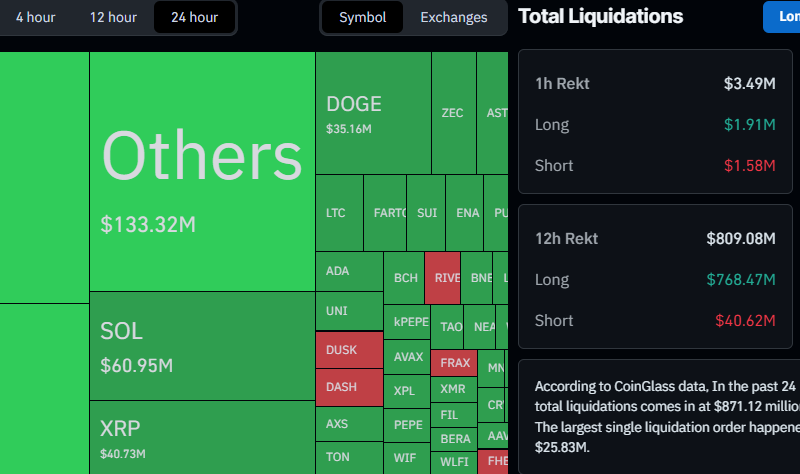
Task: Click the blue button beside Total Liquidations
Action: [782, 17]
